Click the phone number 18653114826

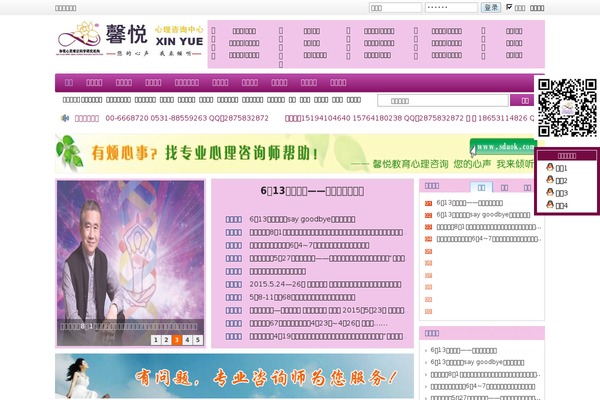click(502, 118)
